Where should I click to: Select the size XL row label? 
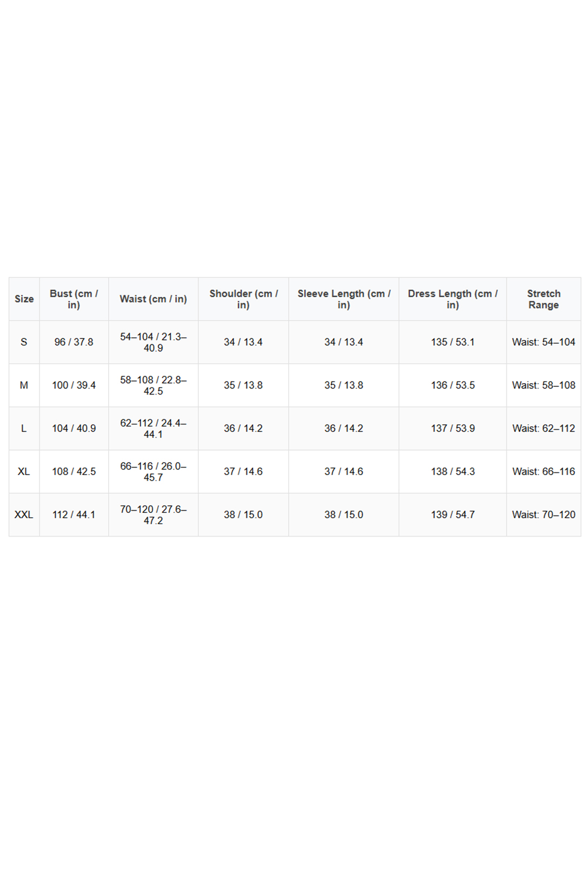[24, 472]
